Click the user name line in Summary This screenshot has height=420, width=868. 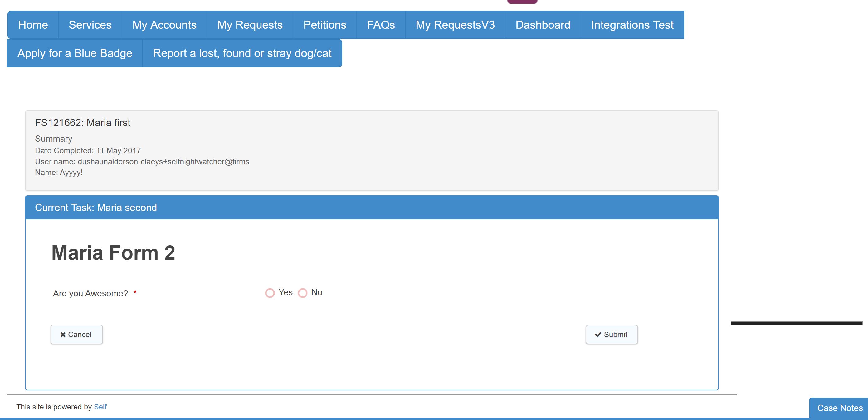(x=142, y=161)
